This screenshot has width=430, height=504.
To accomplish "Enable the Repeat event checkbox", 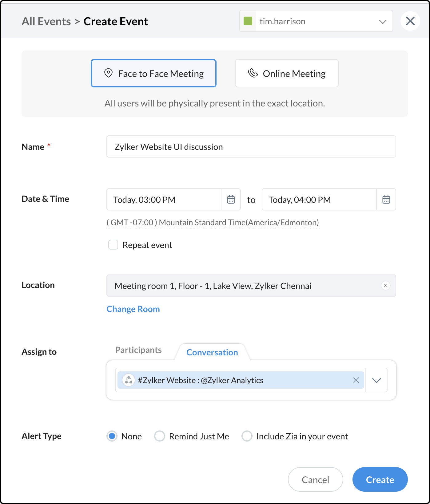I will [x=113, y=245].
